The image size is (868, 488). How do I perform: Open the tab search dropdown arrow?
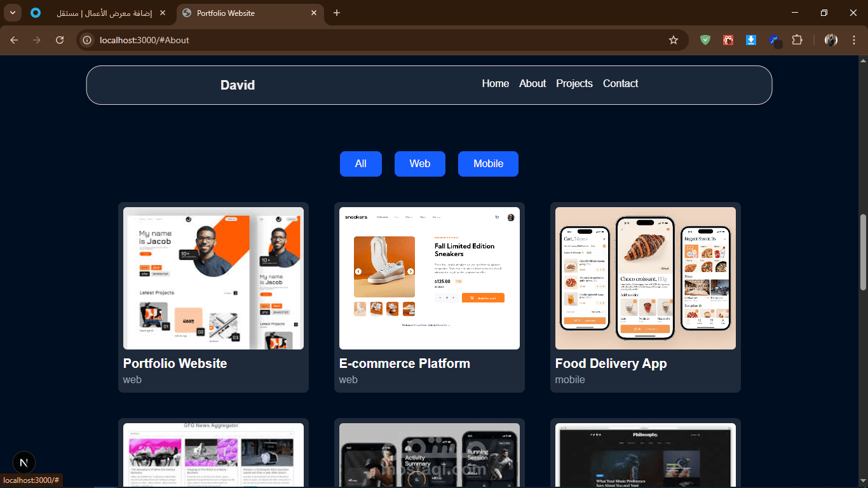[12, 13]
